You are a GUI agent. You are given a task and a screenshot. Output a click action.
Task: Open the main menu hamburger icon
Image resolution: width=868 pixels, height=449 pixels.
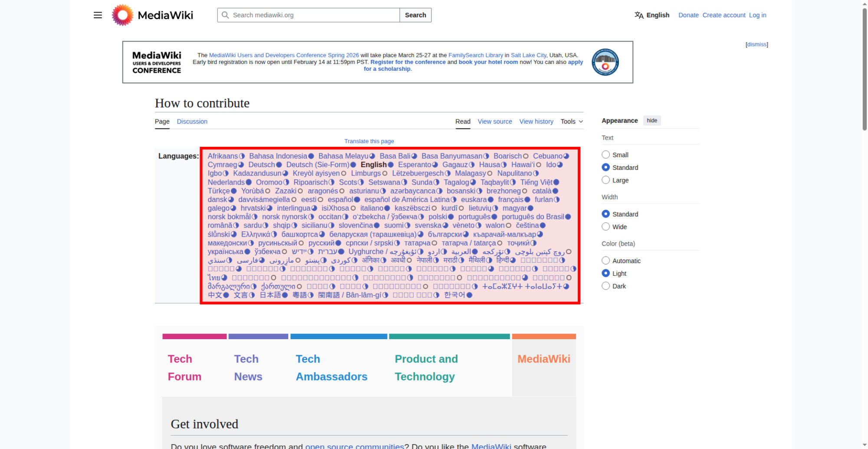(x=98, y=15)
